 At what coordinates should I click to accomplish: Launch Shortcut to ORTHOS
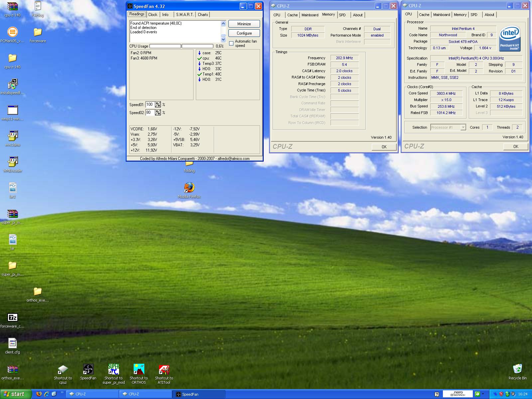tap(139, 374)
